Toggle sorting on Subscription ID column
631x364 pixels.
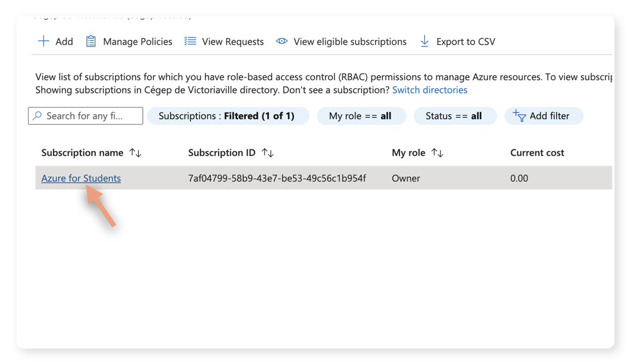(268, 152)
